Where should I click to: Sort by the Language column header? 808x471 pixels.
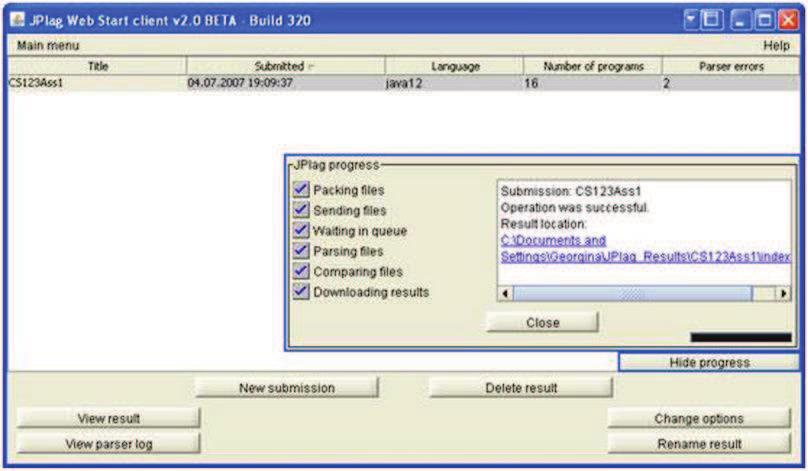[x=454, y=66]
